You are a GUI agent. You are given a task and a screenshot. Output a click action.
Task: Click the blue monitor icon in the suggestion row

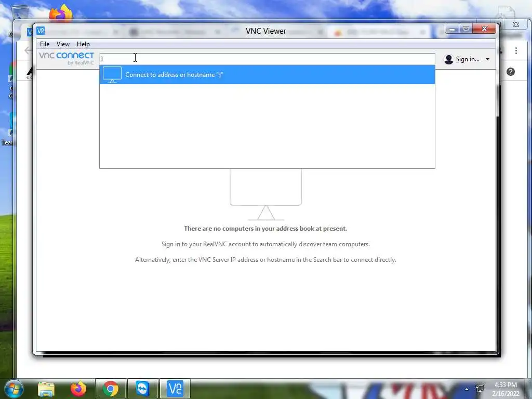tap(112, 75)
